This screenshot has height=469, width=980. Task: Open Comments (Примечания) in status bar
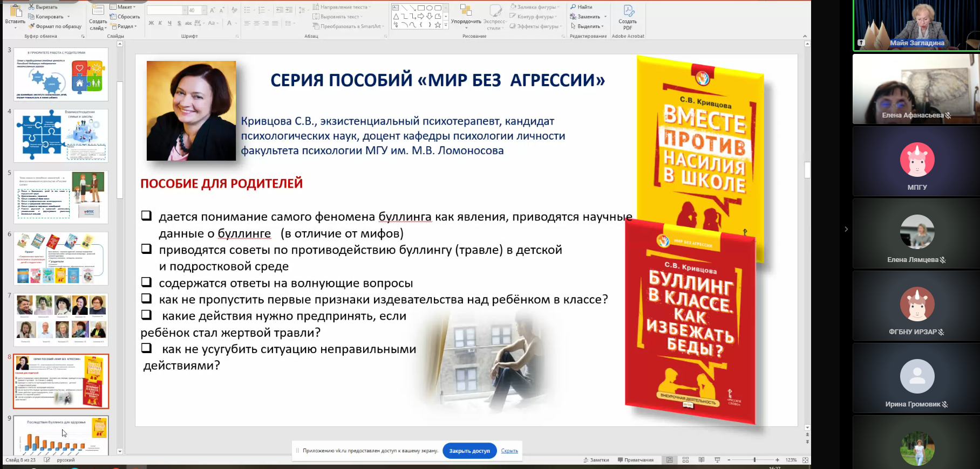pyautogui.click(x=636, y=460)
